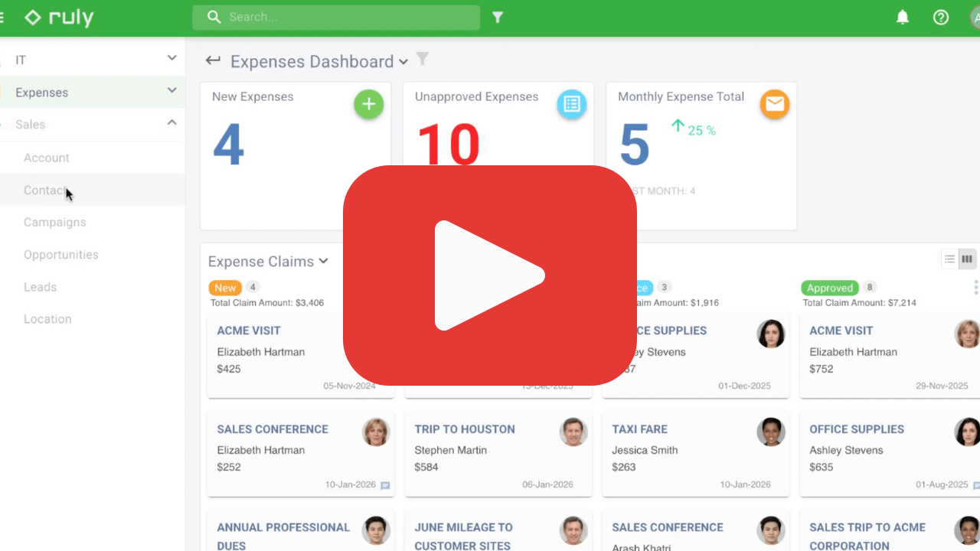This screenshot has height=551, width=980.
Task: Open SALES TRIP TO ACME CORPORATION card
Action: (x=890, y=531)
